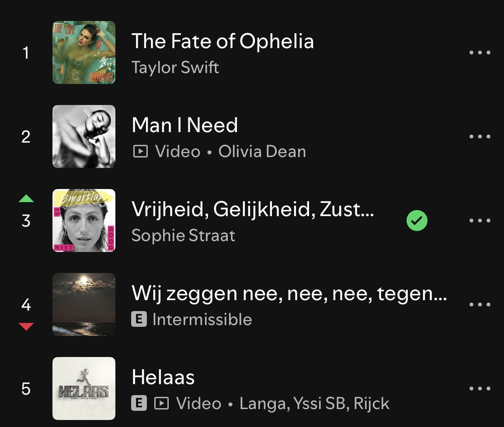Click the green up arrow at rank 3

pos(26,199)
